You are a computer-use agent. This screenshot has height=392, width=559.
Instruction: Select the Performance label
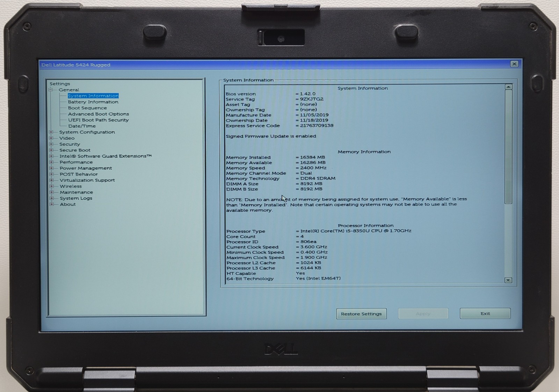click(x=76, y=162)
